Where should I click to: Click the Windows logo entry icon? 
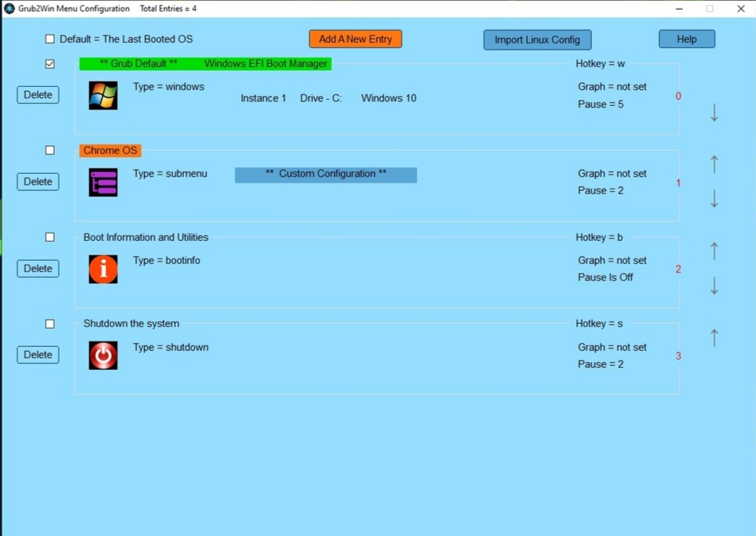pos(103,95)
